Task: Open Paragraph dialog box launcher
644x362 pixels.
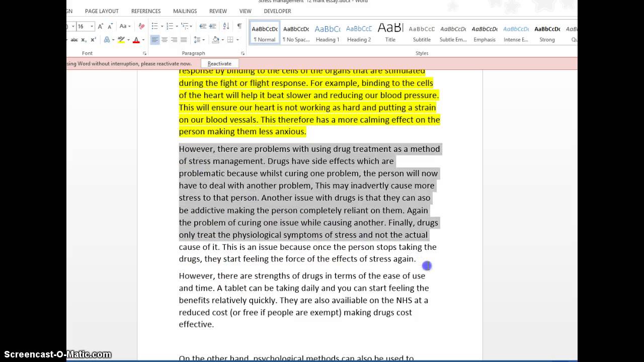Action: (x=243, y=53)
